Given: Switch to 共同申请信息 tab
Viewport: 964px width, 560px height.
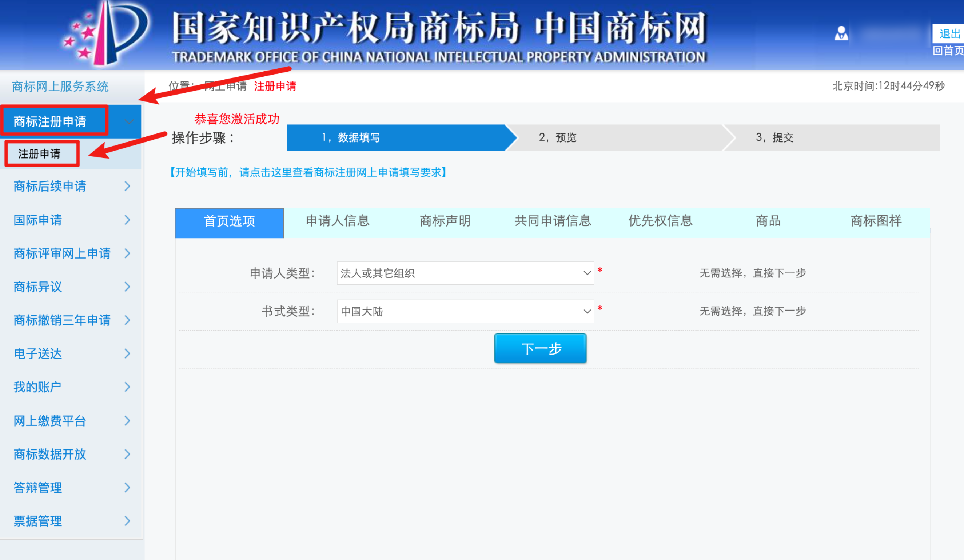Looking at the screenshot, I should click(x=553, y=221).
